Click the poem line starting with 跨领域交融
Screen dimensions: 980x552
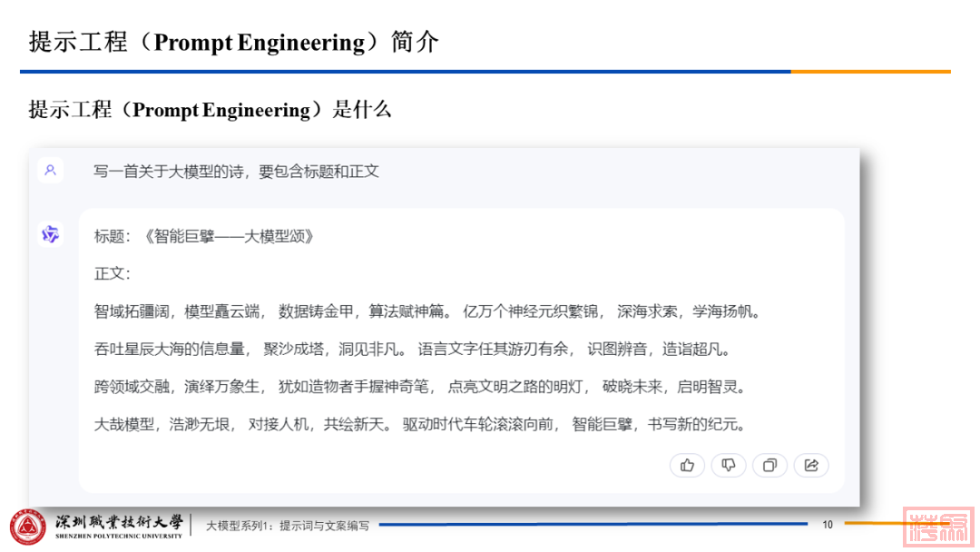click(x=420, y=387)
